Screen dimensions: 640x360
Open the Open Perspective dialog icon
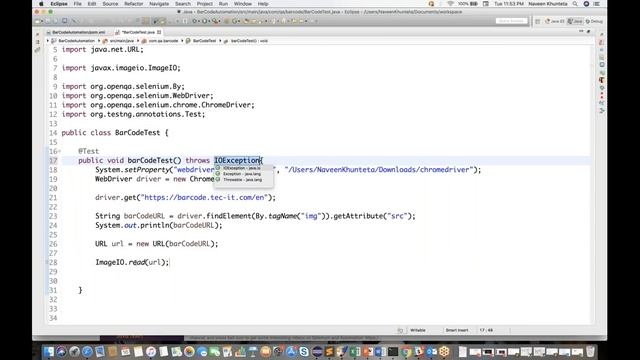[538, 21]
